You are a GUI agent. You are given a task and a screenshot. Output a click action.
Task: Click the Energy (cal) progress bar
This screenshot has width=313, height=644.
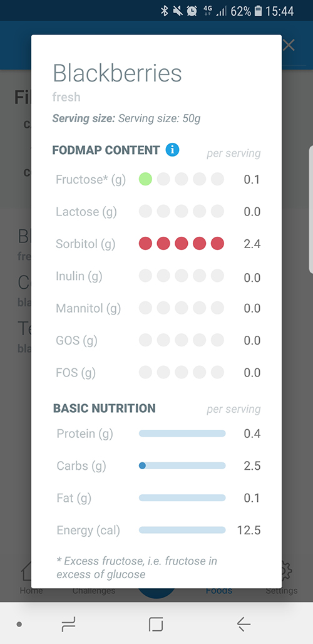click(182, 530)
